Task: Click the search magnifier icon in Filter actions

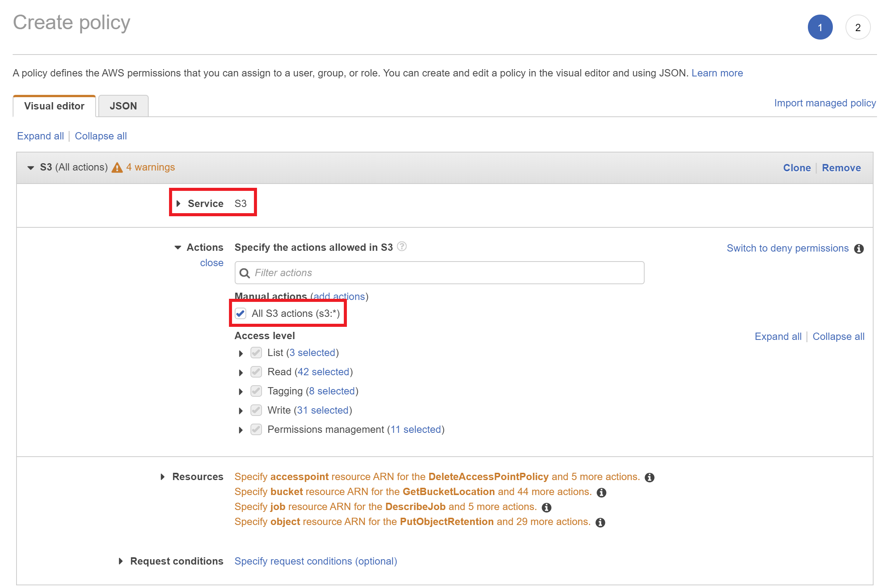Action: click(244, 273)
